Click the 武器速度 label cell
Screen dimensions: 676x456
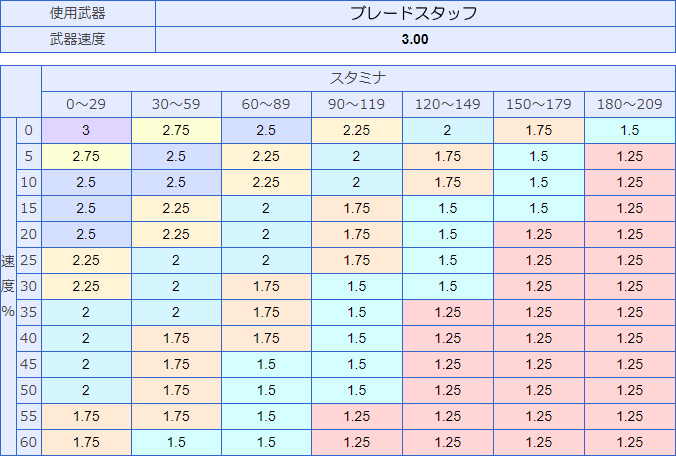point(78,39)
